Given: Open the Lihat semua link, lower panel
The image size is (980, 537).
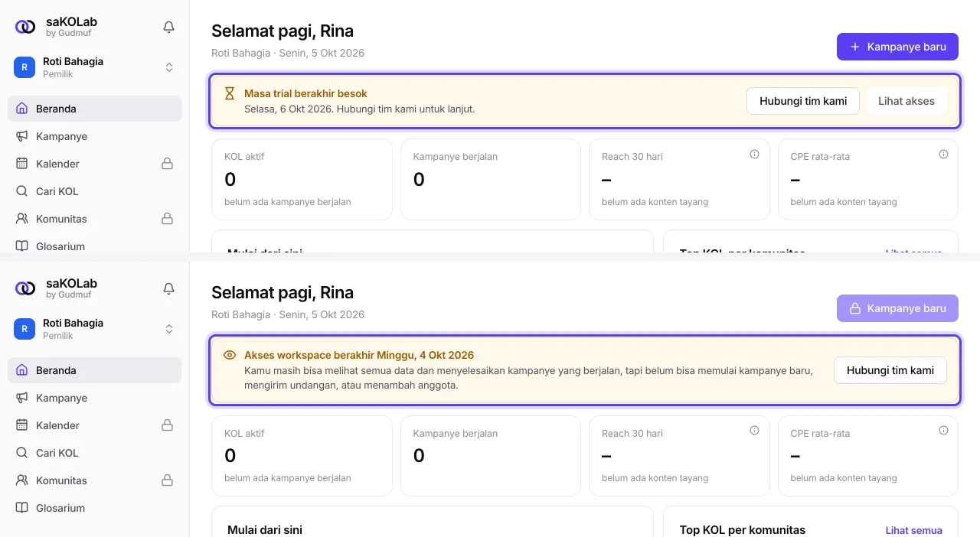Looking at the screenshot, I should click(x=914, y=530).
